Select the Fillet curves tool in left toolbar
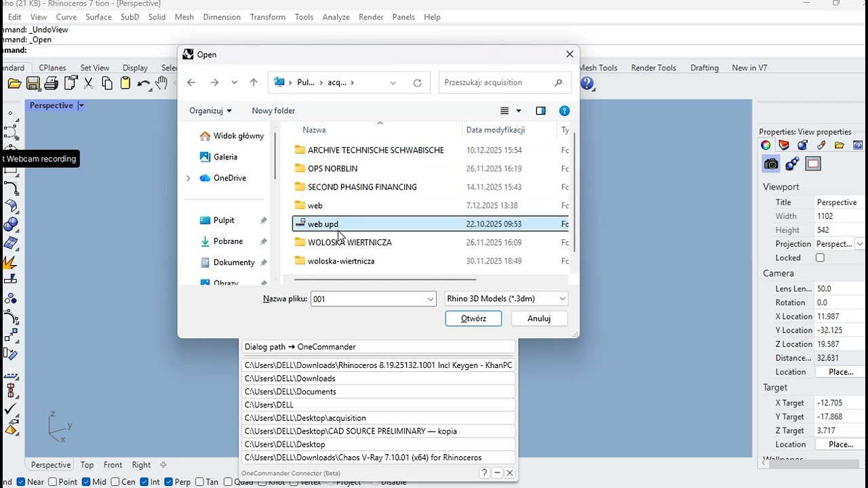Viewport: 868px width, 488px height. (x=11, y=188)
